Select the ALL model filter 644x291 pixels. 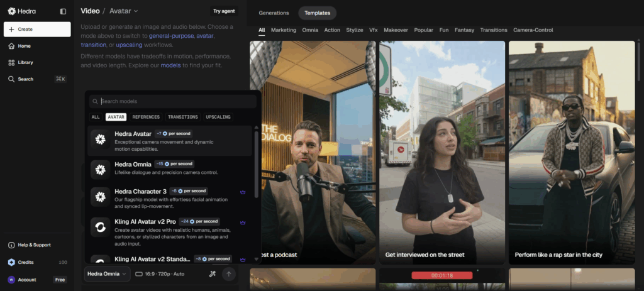coord(96,117)
